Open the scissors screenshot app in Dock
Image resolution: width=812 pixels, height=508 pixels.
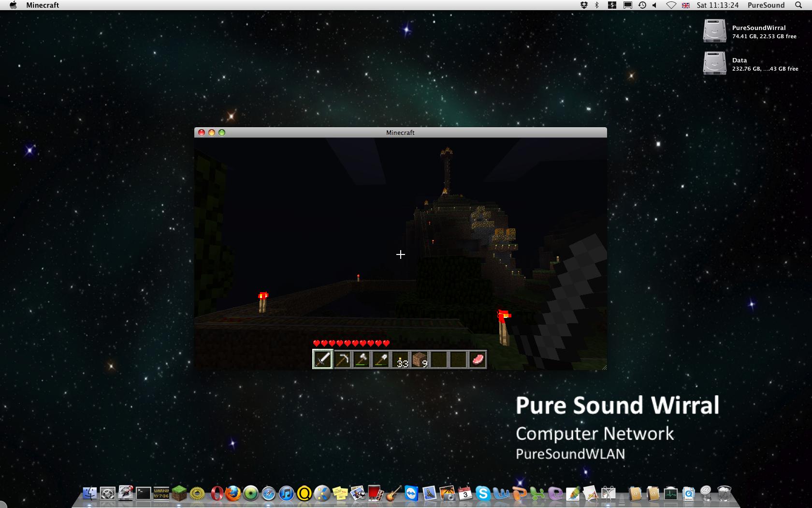click(x=609, y=493)
